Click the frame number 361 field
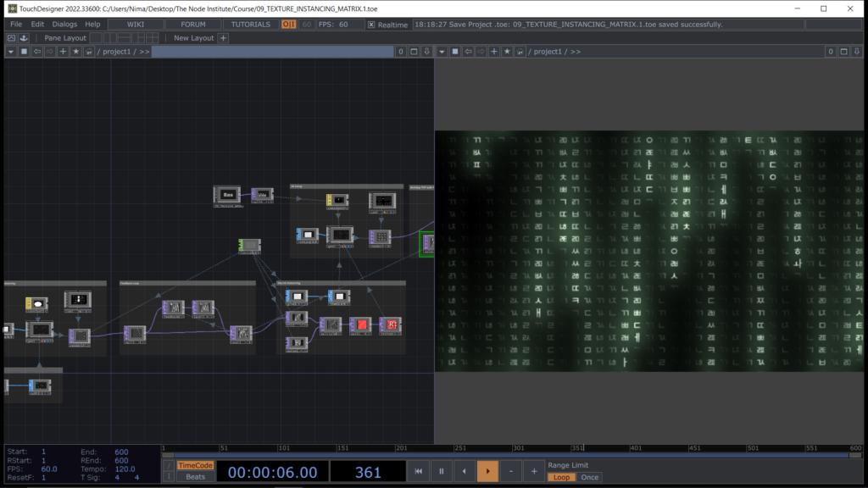Screen dimensions: 868x488 click(x=368, y=472)
